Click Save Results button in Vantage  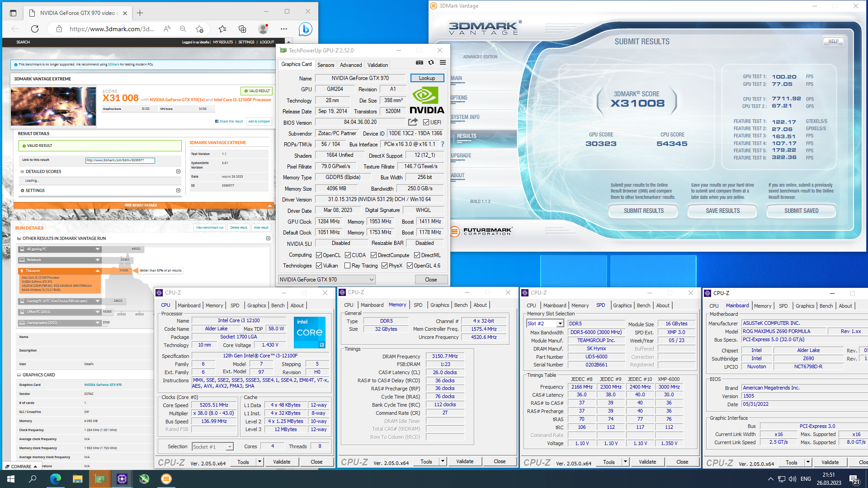[722, 211]
